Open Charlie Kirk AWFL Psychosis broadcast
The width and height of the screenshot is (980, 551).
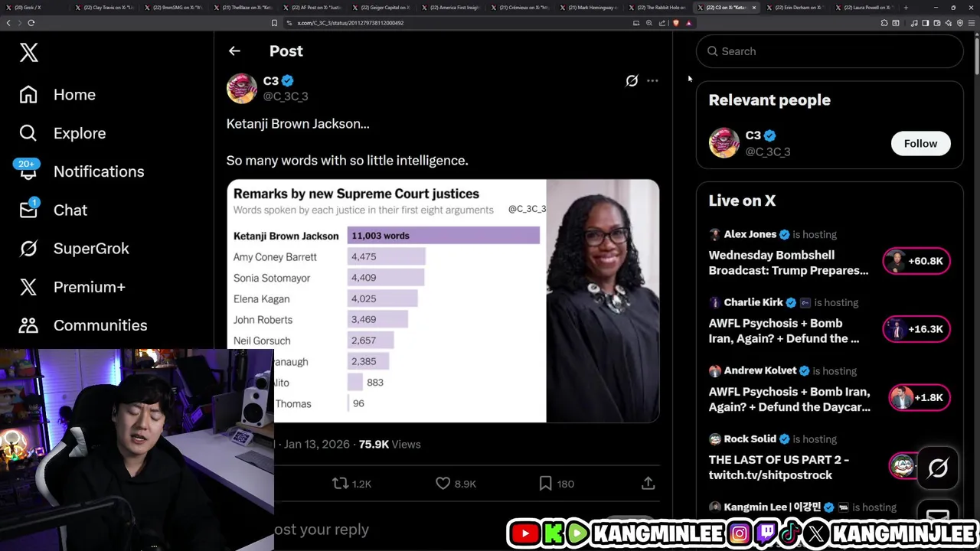784,331
